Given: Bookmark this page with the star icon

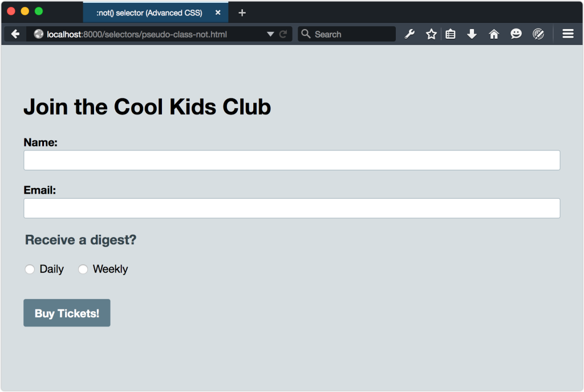Looking at the screenshot, I should tap(431, 34).
